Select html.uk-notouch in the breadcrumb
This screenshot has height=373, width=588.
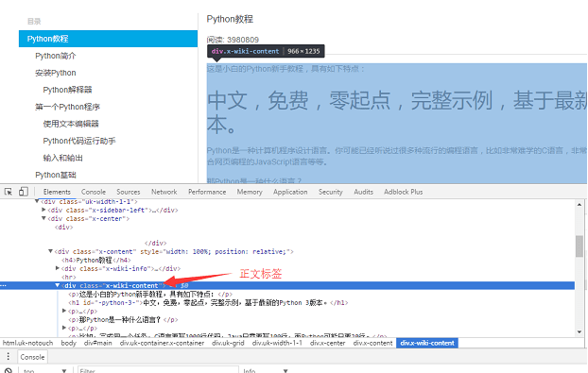click(27, 343)
